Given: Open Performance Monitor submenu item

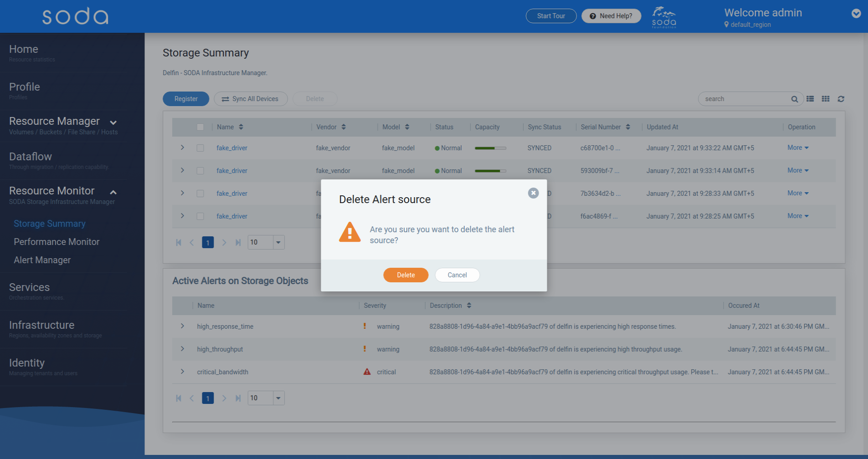Looking at the screenshot, I should pos(56,242).
